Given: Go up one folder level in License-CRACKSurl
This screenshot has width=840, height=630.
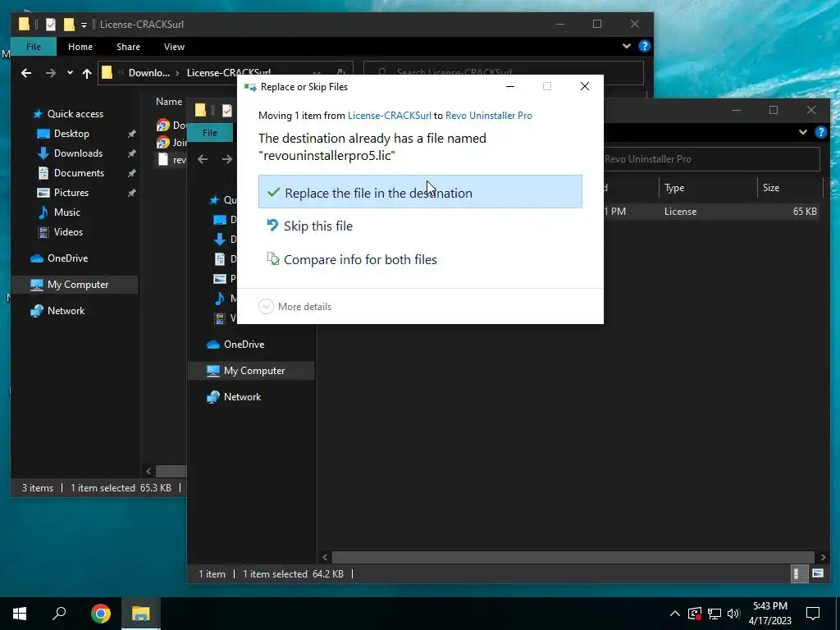Looking at the screenshot, I should tap(87, 73).
